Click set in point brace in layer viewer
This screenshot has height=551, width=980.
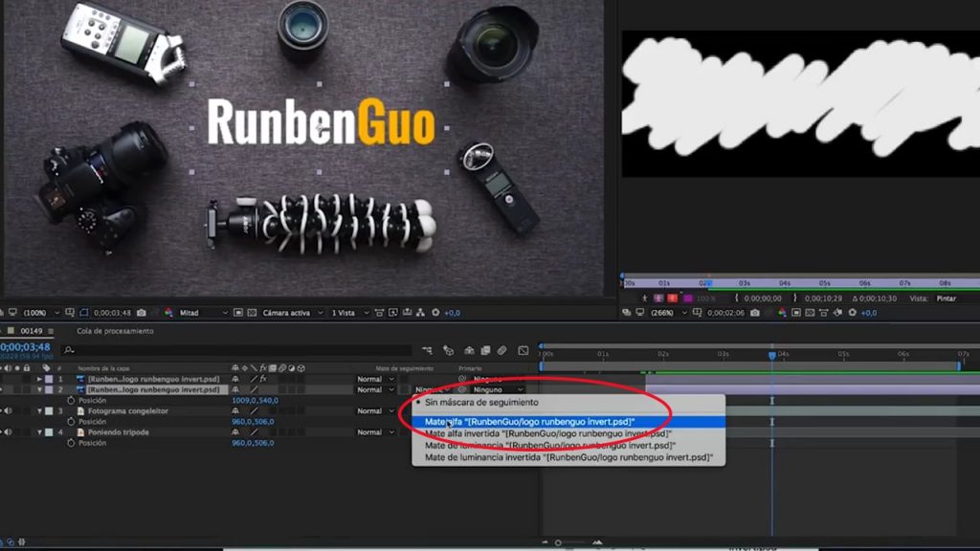tap(736, 298)
